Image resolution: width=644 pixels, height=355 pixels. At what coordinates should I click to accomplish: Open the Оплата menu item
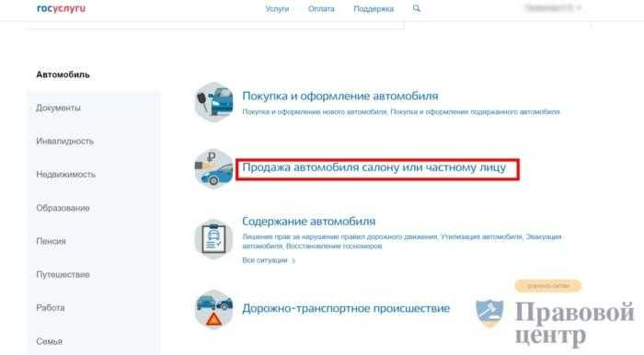321,8
